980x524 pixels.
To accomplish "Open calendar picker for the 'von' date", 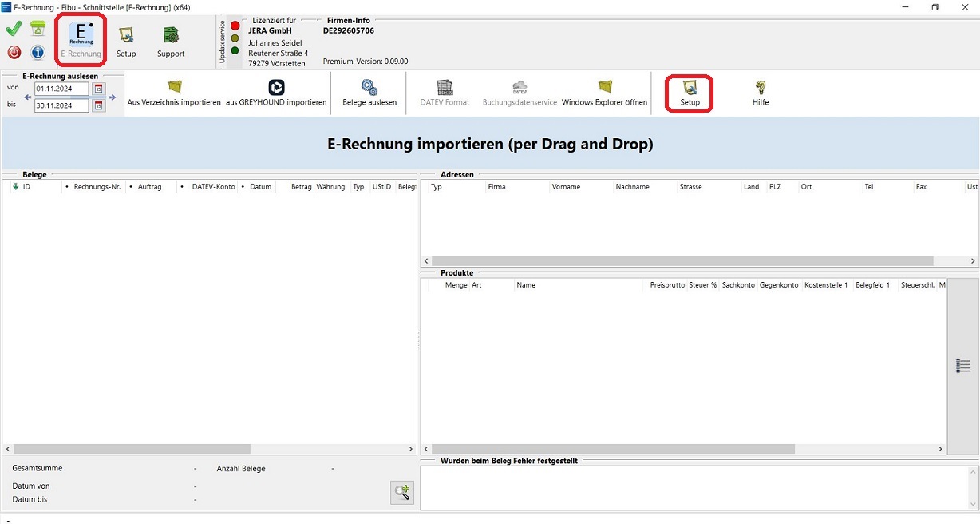I will (99, 89).
